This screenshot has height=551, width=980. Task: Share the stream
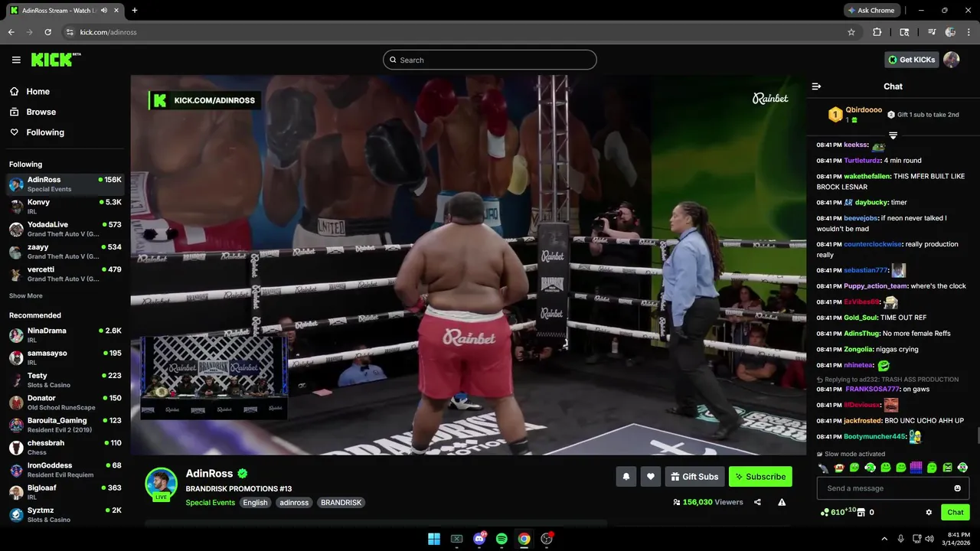[x=757, y=502]
